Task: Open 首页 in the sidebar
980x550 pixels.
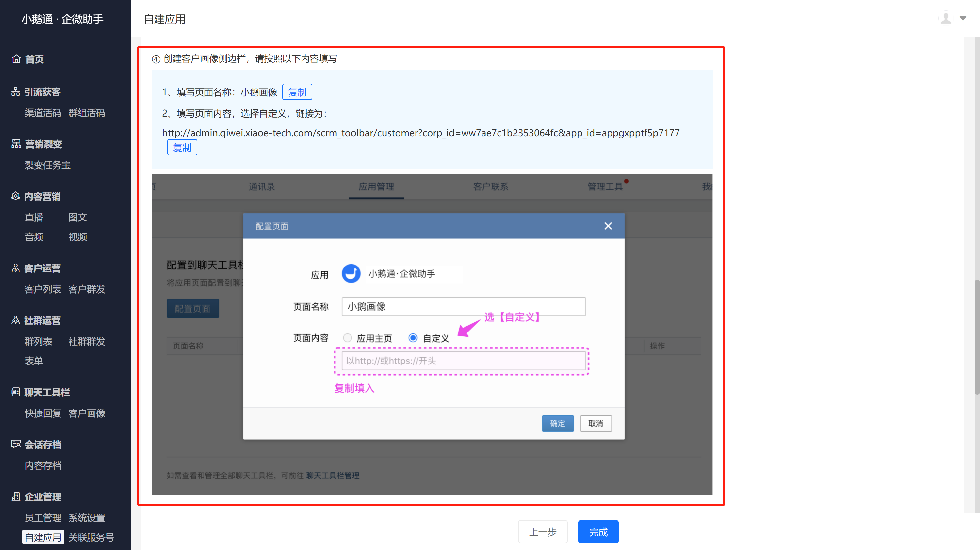Action: (34, 59)
